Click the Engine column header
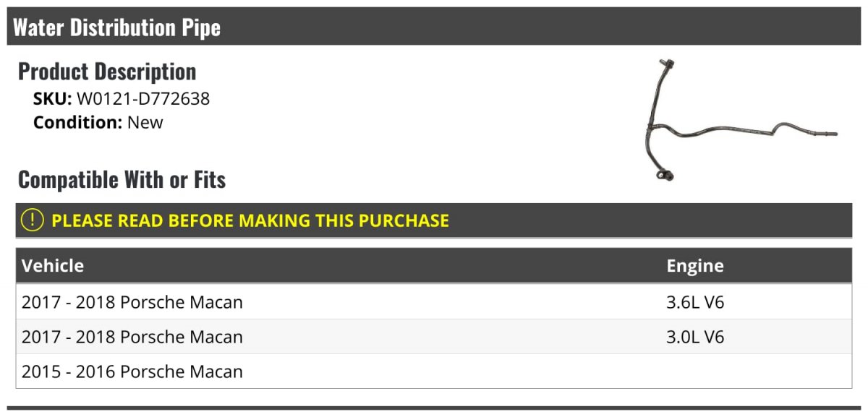This screenshot has height=417, width=868. pos(694,265)
